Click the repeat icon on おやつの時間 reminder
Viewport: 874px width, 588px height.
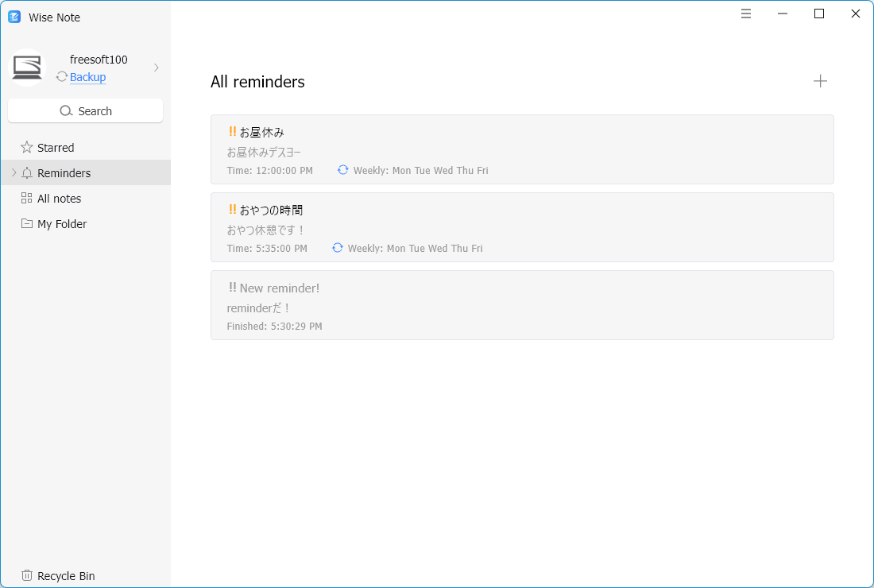pyautogui.click(x=337, y=248)
